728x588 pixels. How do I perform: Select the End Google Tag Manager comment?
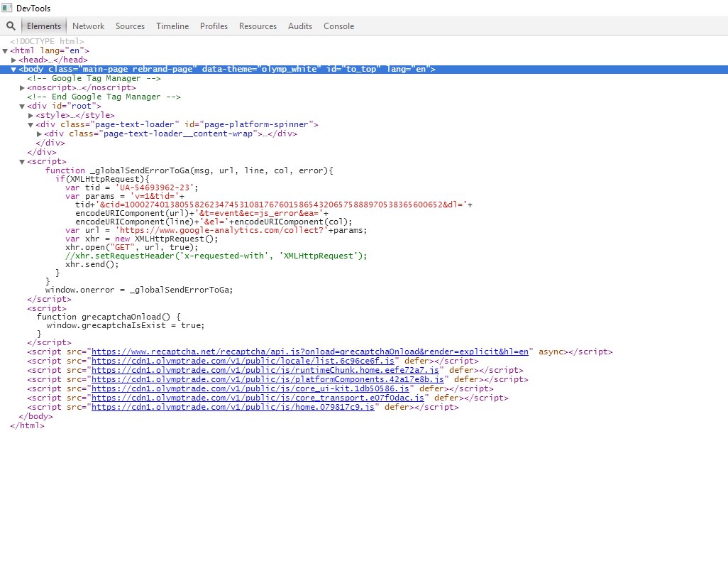coord(104,97)
